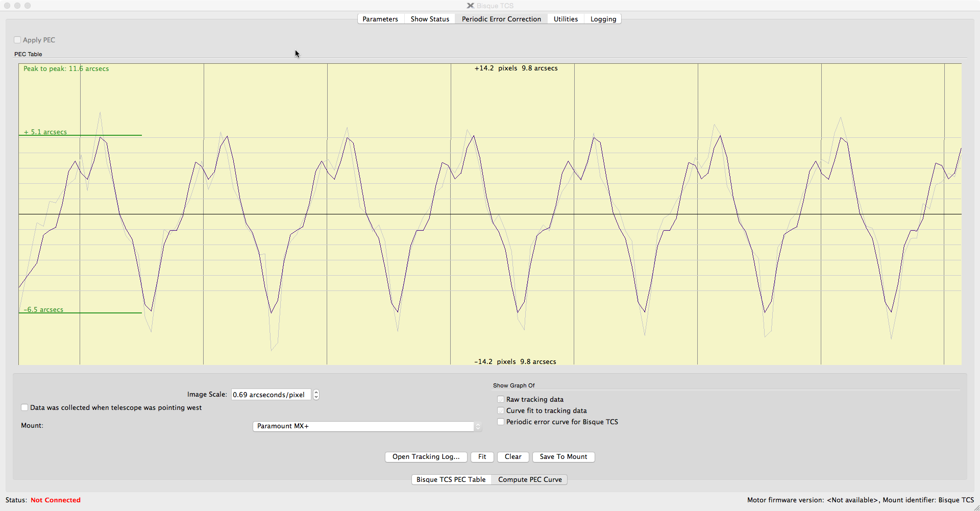Click the Fit button
Screen dimensions: 980x511
482,457
